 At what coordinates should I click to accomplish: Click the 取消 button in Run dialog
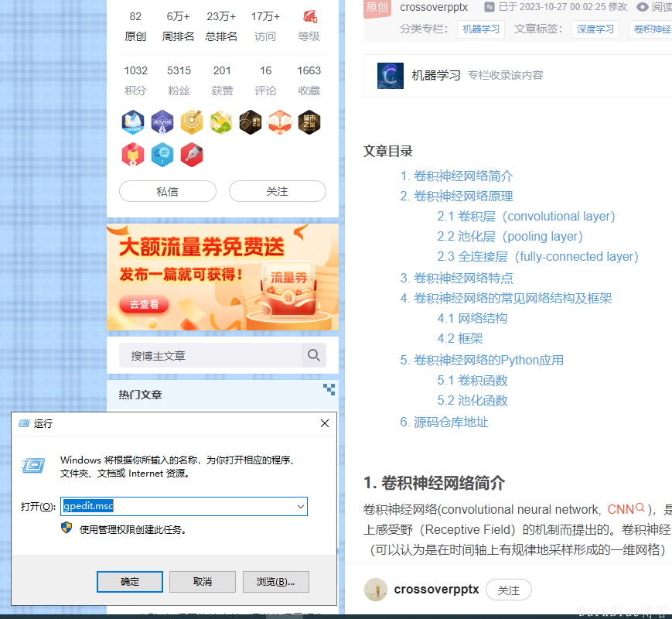point(203,582)
